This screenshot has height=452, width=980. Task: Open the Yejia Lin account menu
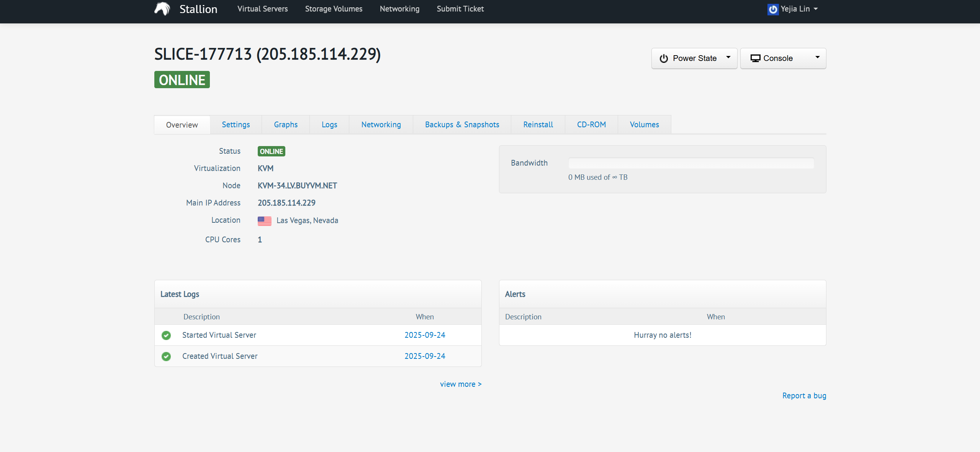[793, 9]
